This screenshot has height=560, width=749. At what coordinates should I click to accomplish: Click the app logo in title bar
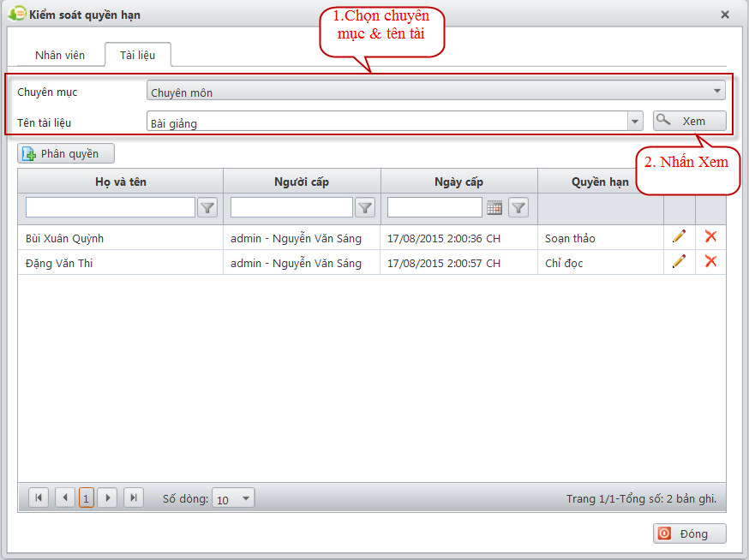coord(17,14)
